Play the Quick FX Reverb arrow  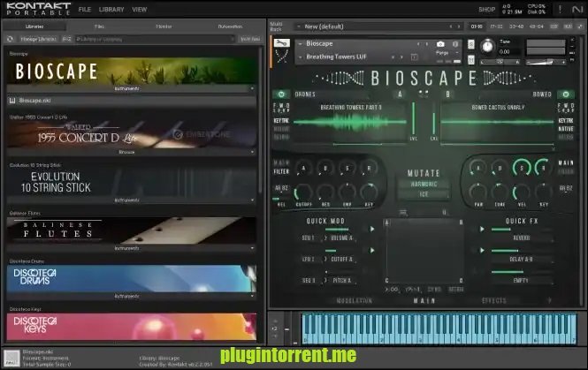coord(482,230)
